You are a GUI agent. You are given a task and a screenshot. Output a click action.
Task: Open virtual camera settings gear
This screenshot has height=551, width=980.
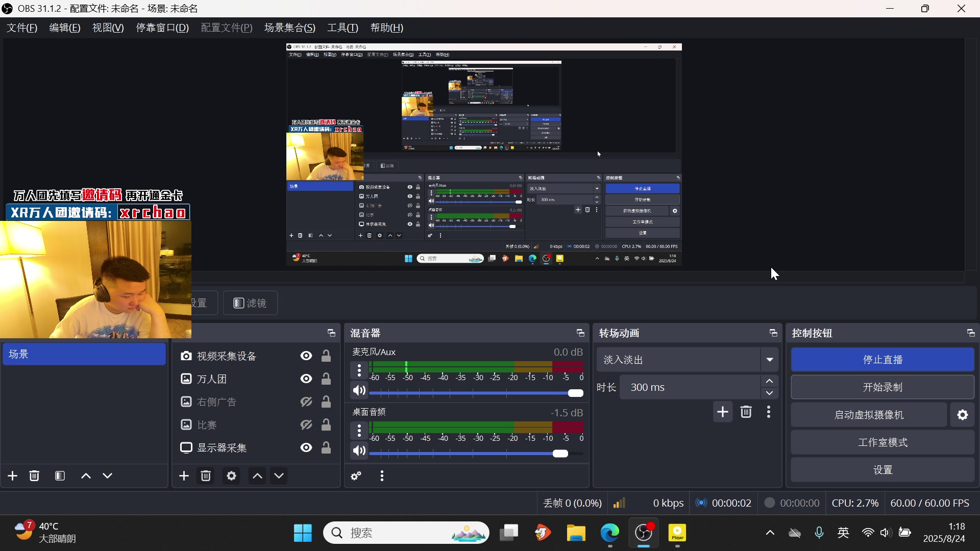pos(963,415)
